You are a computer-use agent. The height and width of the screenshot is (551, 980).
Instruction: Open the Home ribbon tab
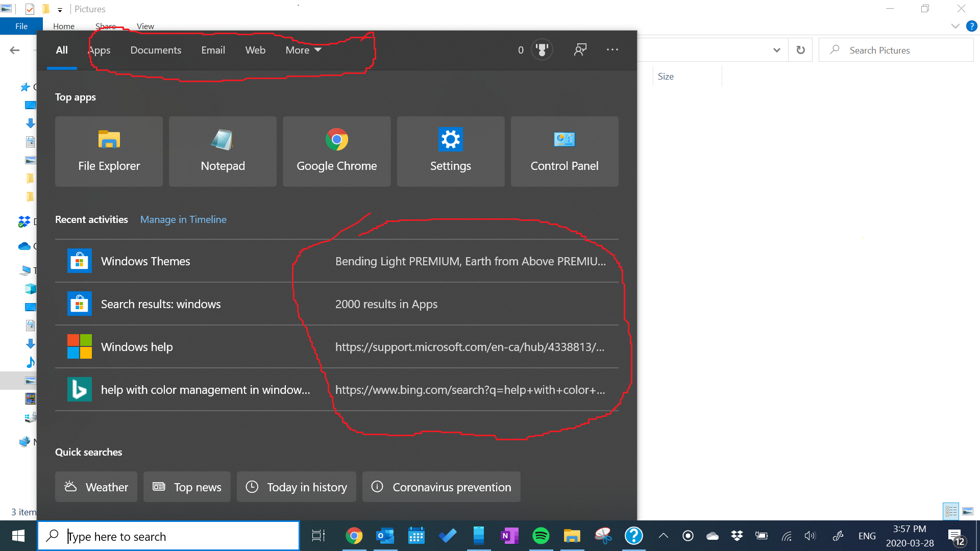pyautogui.click(x=64, y=26)
